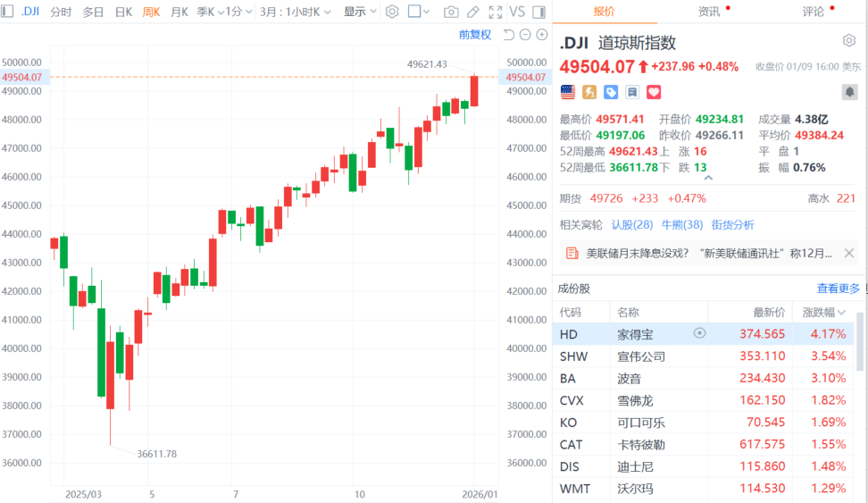Screen dimensions: 868x503
Task: Click the eye icon in HD row
Action: click(x=700, y=333)
